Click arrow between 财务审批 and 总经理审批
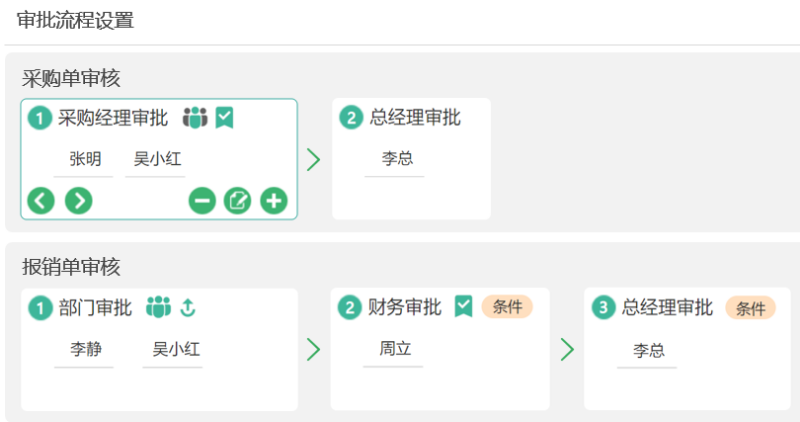 pyautogui.click(x=567, y=350)
